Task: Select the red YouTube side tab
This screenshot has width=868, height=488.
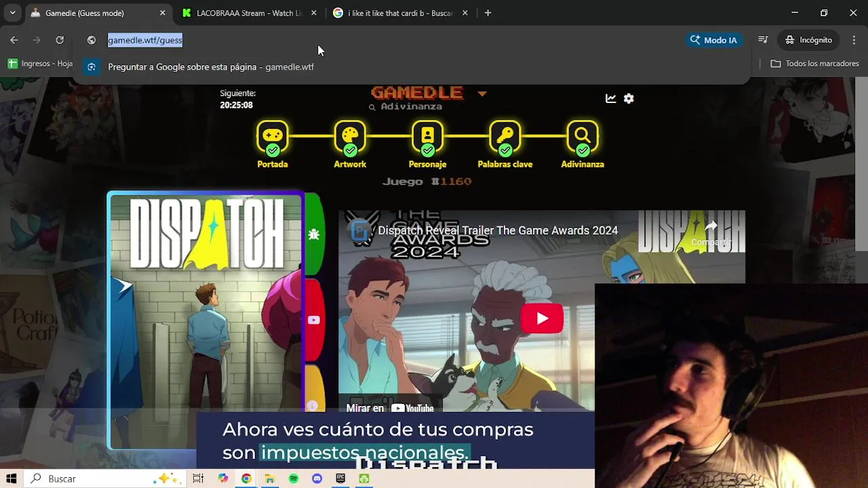Action: click(x=313, y=320)
